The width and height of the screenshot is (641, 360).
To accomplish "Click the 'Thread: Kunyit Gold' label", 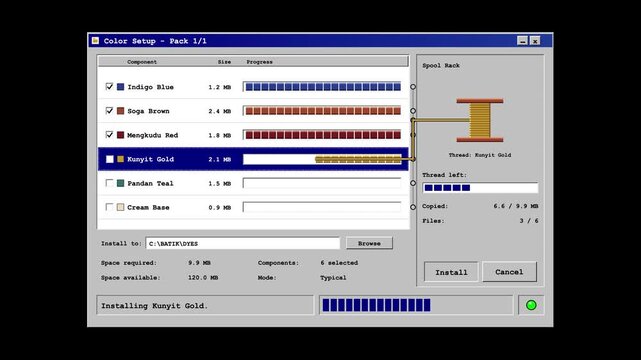I will coord(480,155).
